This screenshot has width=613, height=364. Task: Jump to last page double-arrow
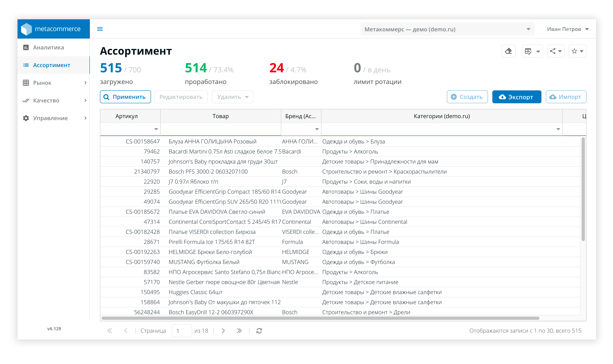click(x=239, y=331)
